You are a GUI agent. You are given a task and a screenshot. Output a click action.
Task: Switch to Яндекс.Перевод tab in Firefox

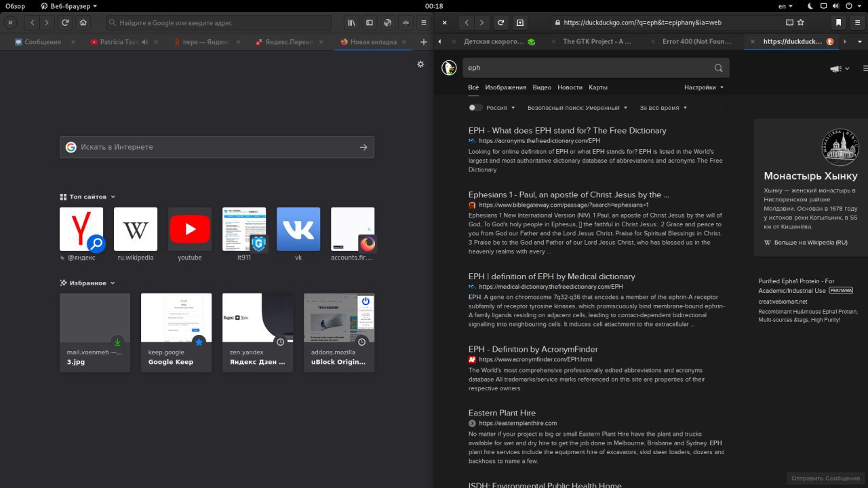click(x=289, y=42)
